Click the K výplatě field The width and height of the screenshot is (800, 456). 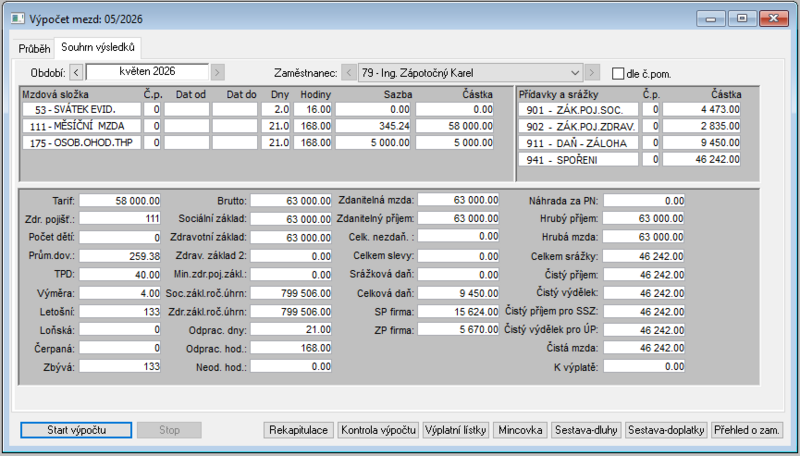tap(644, 366)
